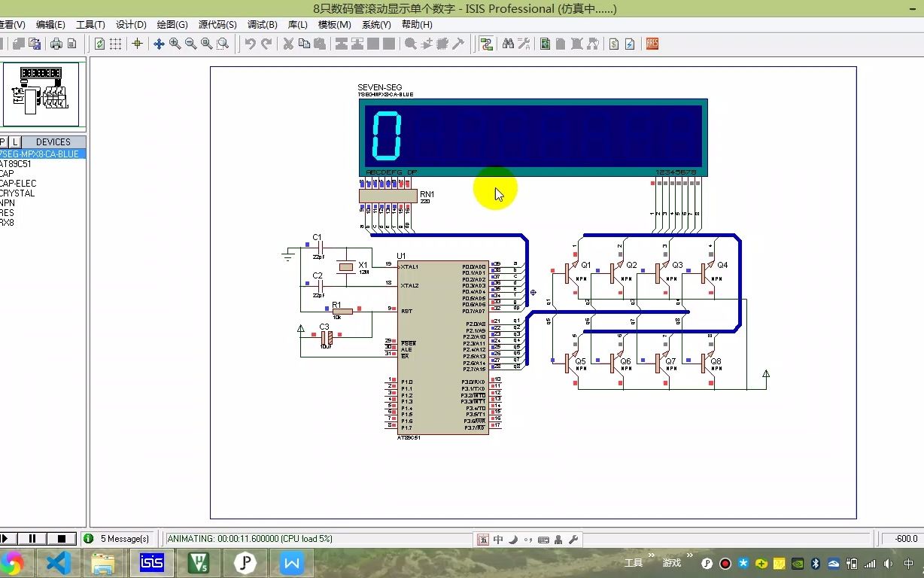Click the schematic overview thumbnail
This screenshot has height=578, width=924.
42,93
